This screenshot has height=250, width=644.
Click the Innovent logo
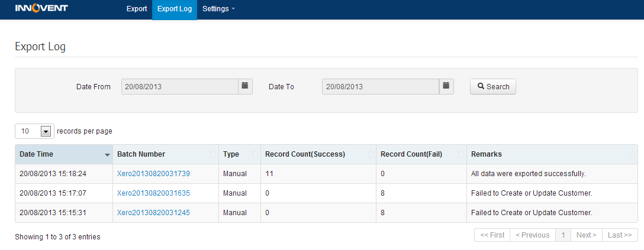click(41, 9)
